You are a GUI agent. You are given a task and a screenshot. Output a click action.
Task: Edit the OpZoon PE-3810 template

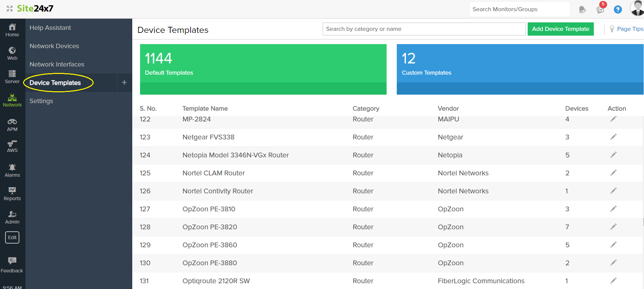(x=613, y=209)
